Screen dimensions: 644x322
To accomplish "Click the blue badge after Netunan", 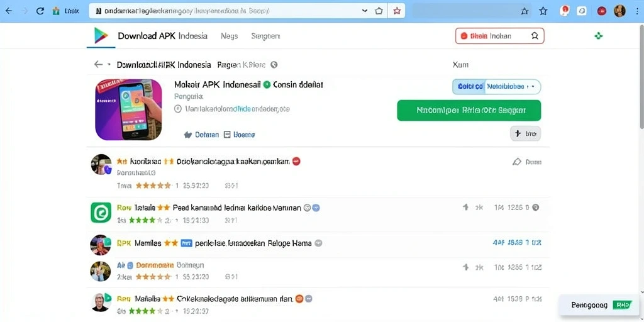I will (316, 208).
